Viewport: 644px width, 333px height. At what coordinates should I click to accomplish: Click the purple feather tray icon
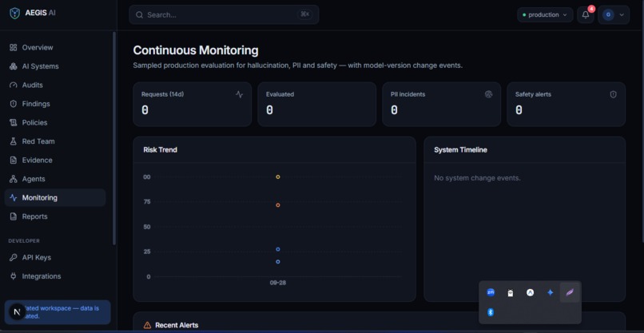570,293
